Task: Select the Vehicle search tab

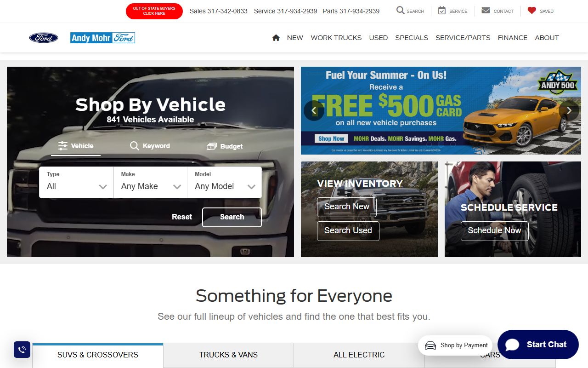Action: [76, 146]
